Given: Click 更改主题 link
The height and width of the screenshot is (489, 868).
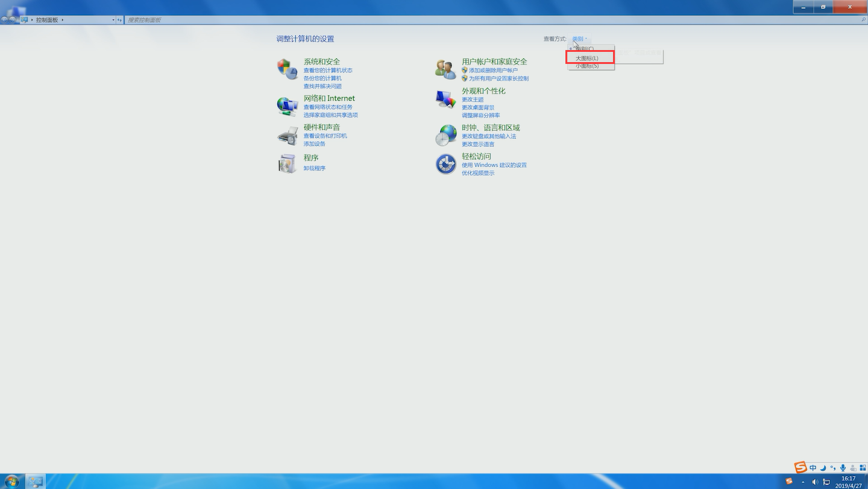Looking at the screenshot, I should click(473, 99).
